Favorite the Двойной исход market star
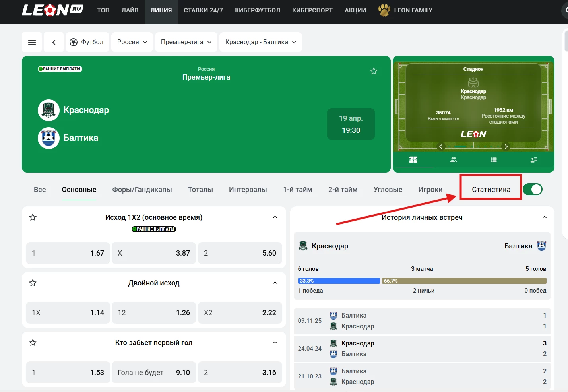Image resolution: width=568 pixels, height=392 pixels. pyautogui.click(x=33, y=283)
